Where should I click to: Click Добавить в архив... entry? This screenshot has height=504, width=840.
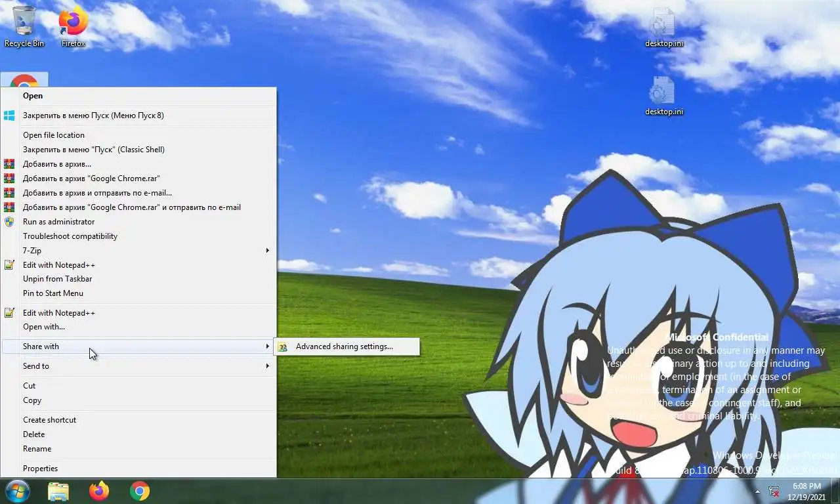(139, 164)
